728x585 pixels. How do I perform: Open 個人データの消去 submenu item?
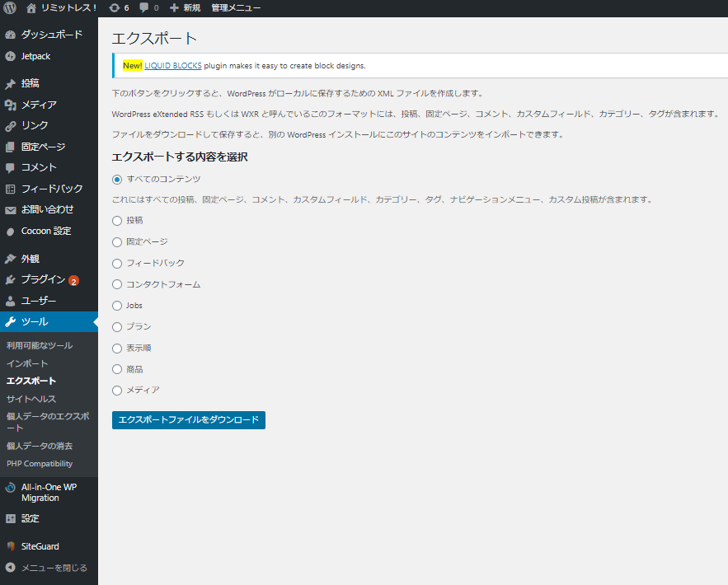[40, 446]
